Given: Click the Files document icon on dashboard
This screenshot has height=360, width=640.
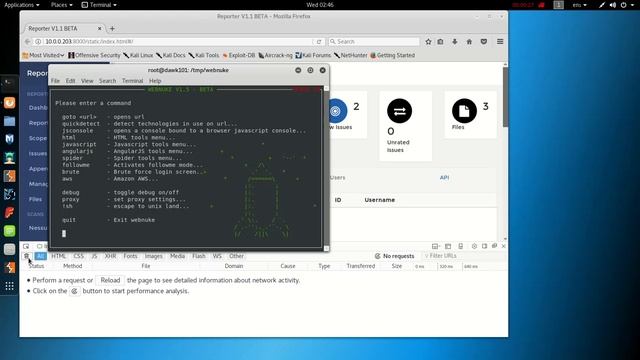Looking at the screenshot, I should [464, 111].
